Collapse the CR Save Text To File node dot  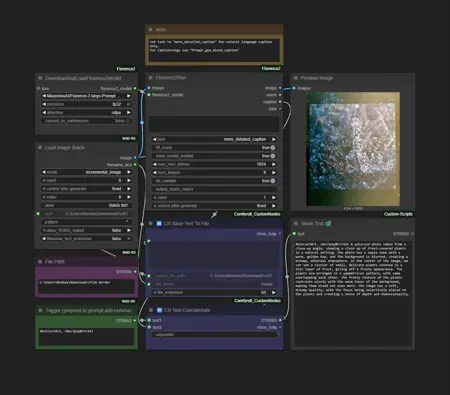(x=151, y=223)
